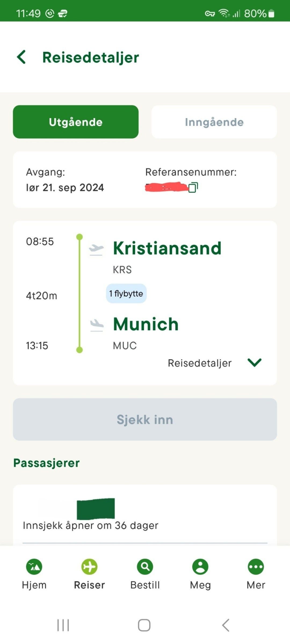Image resolution: width=290 pixels, height=644 pixels.
Task: Copy the reference number
Action: click(193, 187)
